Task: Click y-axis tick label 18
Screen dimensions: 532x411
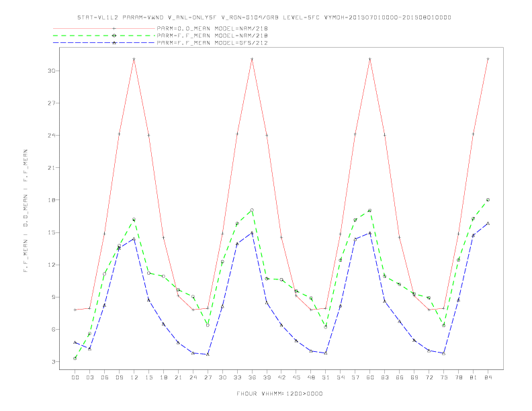Action: [51, 200]
